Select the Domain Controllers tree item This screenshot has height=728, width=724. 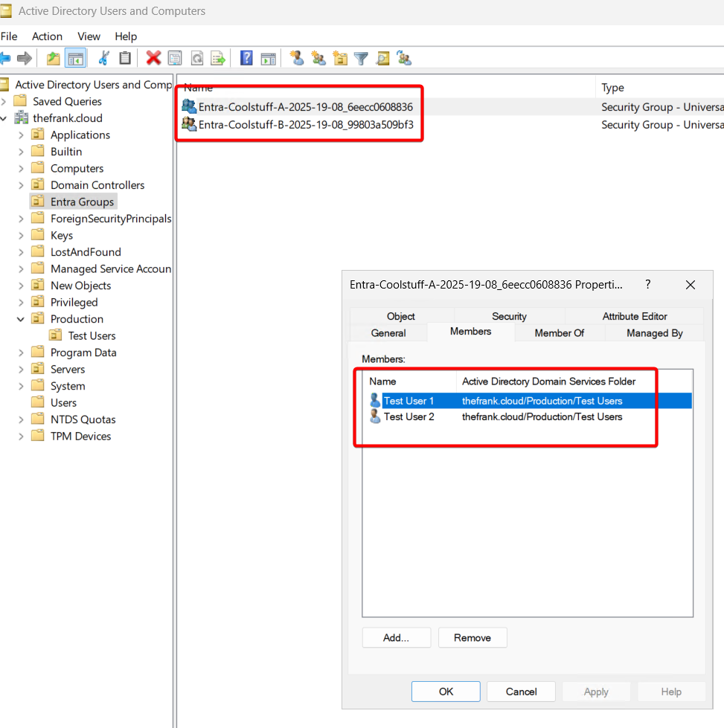pos(97,185)
